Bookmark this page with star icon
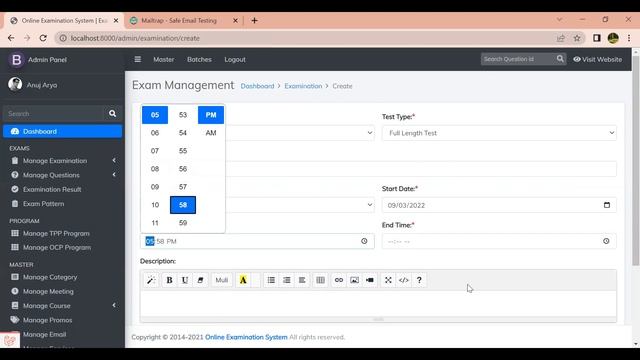Image resolution: width=640 pixels, height=360 pixels. pyautogui.click(x=577, y=38)
